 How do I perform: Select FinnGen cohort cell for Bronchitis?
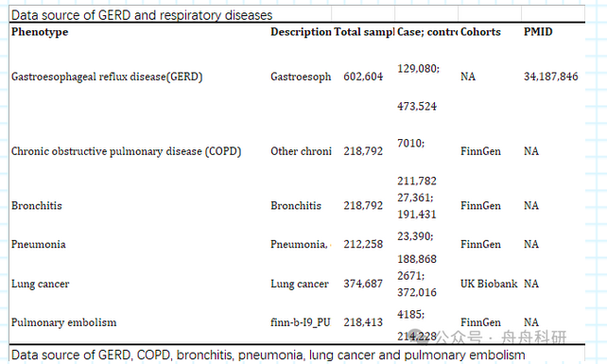click(x=480, y=205)
